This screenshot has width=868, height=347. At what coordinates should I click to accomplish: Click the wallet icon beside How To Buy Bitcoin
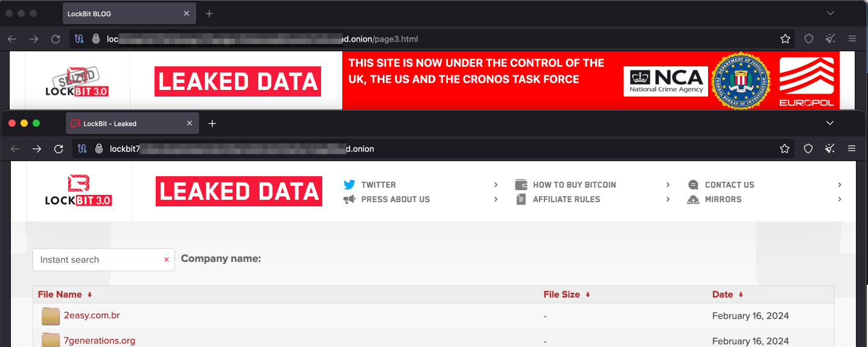pos(522,185)
